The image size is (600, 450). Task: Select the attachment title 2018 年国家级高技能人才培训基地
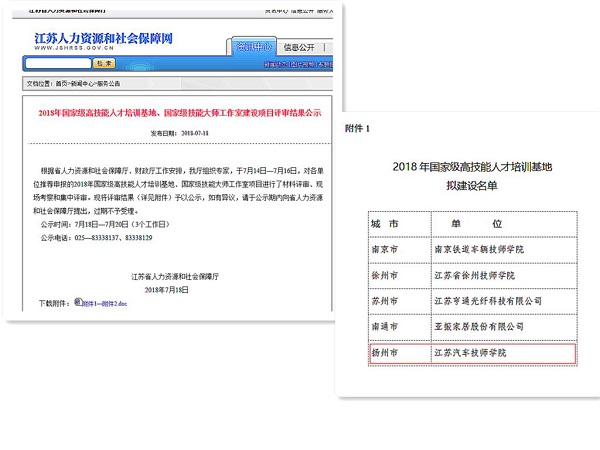[472, 167]
